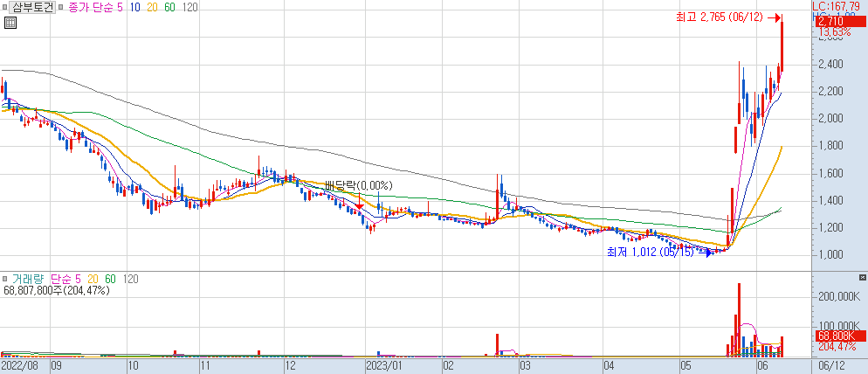Click the 배당락(0.00%) ex-dividend marker

click(358, 185)
